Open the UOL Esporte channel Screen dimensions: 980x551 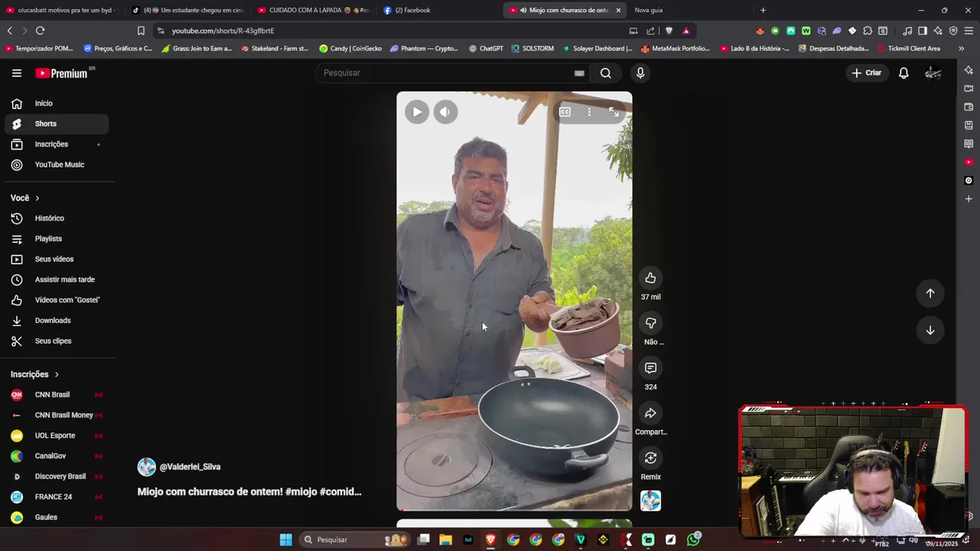57,435
